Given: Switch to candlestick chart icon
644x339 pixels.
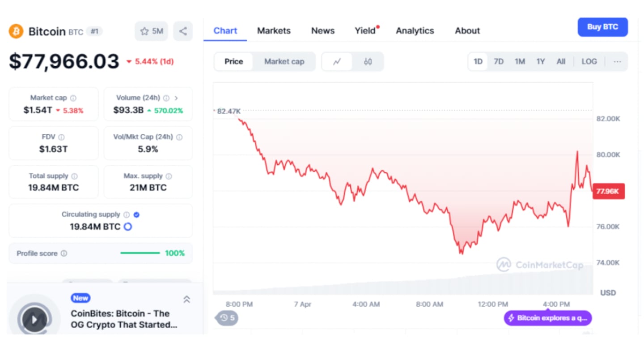Looking at the screenshot, I should [368, 62].
